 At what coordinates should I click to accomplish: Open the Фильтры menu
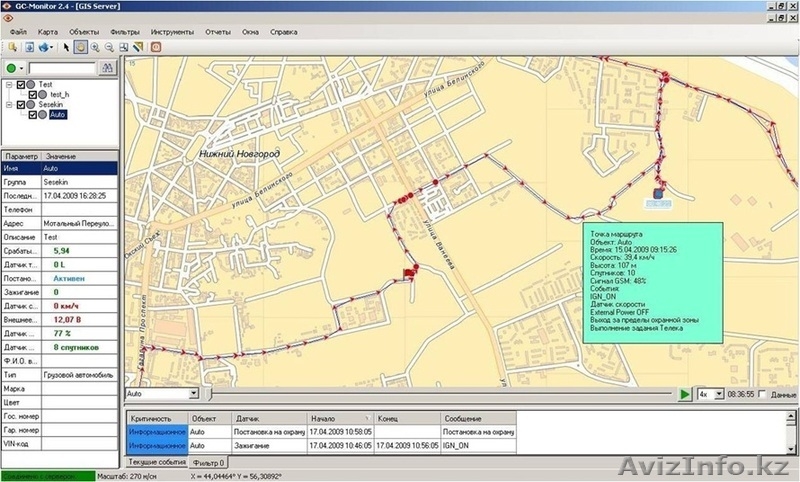click(124, 32)
